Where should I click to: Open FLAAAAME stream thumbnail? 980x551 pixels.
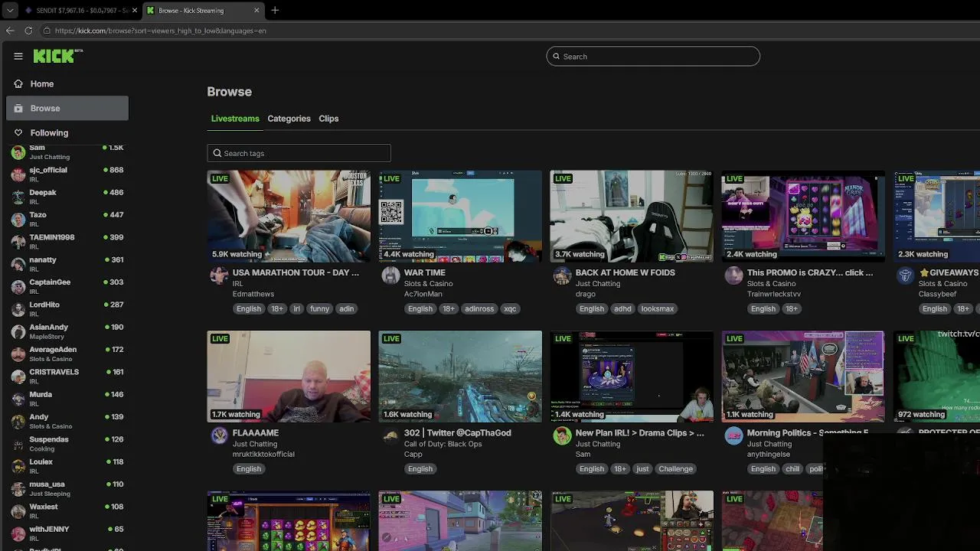[x=289, y=377]
